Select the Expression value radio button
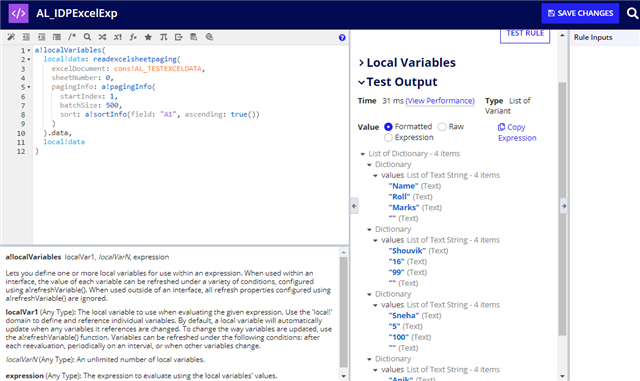 388,138
